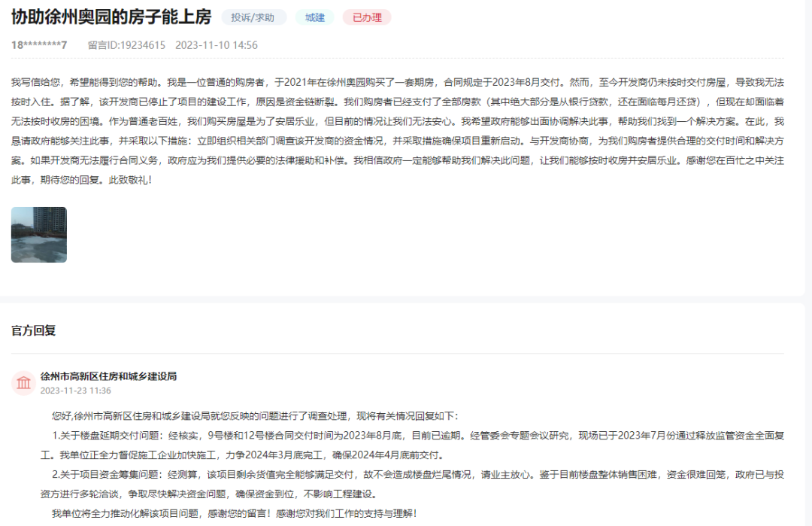Click the 徐州市高新区住房和城乡建设局 name
812x526 pixels.
[109, 376]
